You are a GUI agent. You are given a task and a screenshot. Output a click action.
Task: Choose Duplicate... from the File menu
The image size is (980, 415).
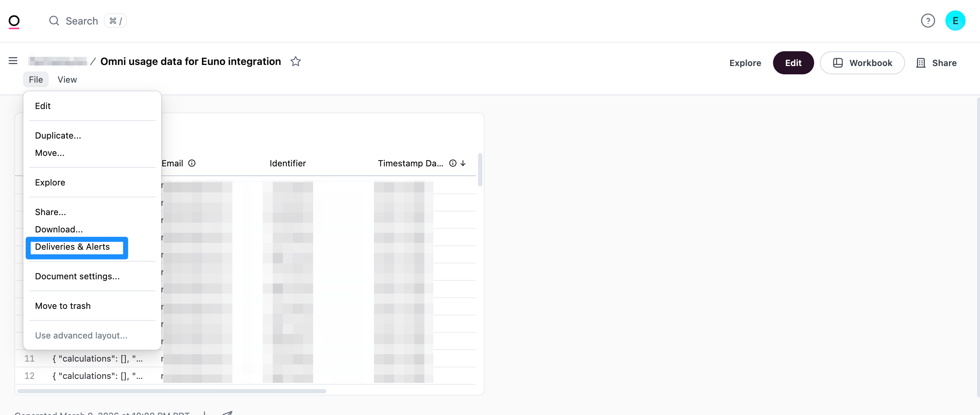(x=58, y=136)
